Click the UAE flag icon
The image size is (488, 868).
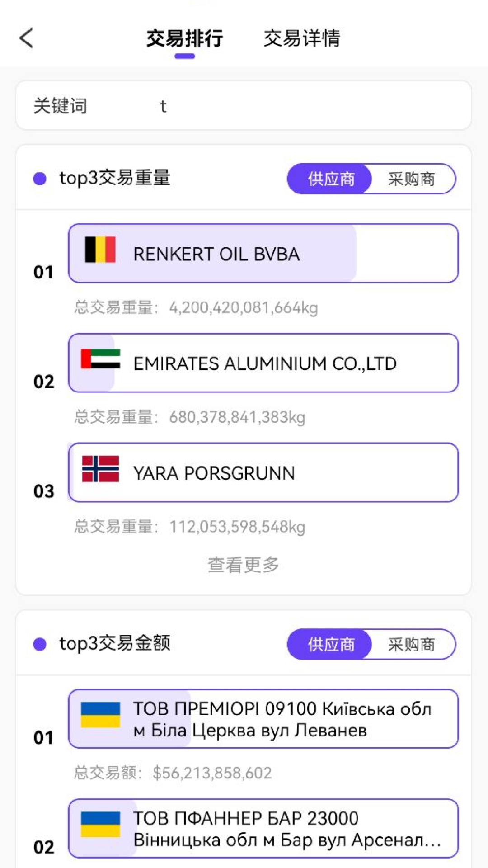[x=100, y=359]
